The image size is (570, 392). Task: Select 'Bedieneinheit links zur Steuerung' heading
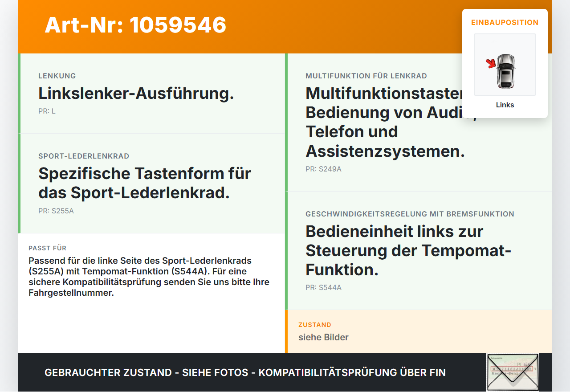click(408, 250)
